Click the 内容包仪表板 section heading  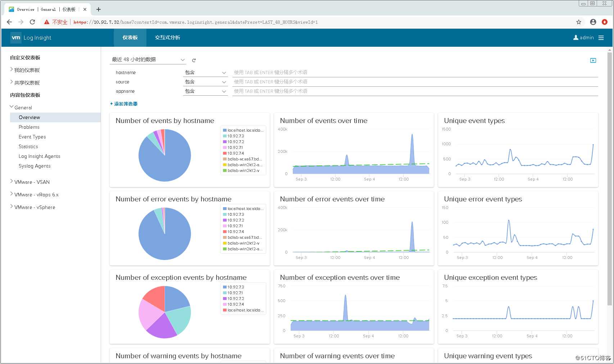click(25, 95)
